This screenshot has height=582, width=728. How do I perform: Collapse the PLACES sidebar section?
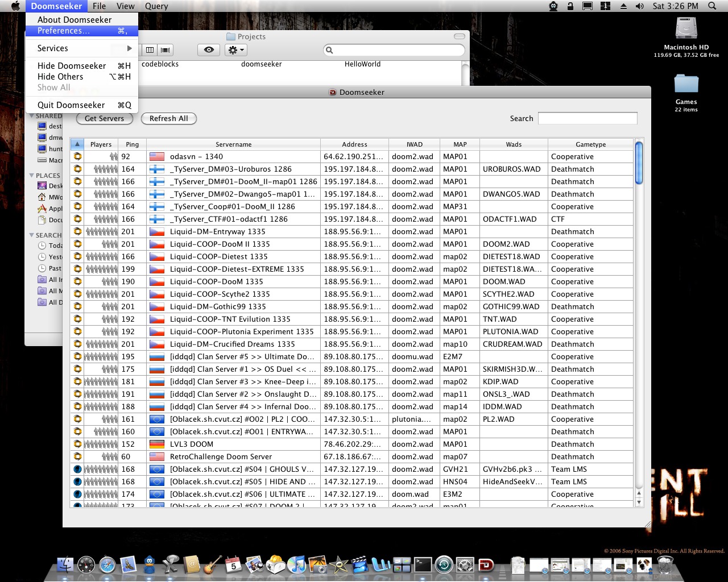[32, 176]
